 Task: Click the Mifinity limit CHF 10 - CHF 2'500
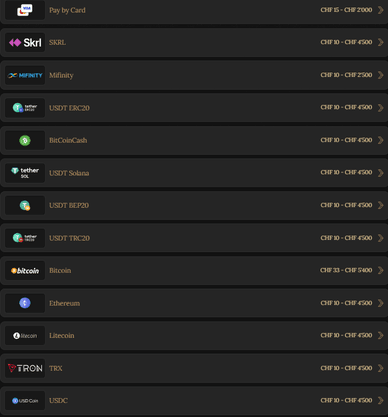click(x=346, y=75)
